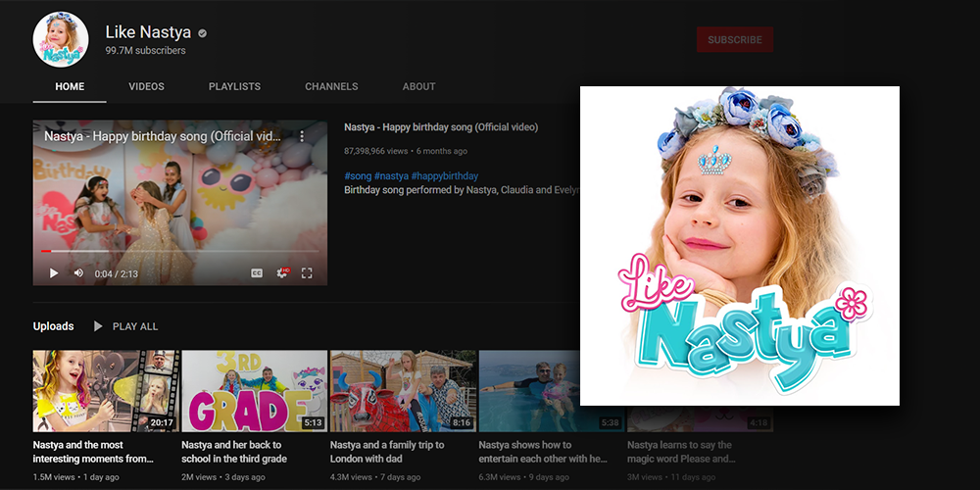Click the 99.7M subscribers text

pyautogui.click(x=145, y=51)
